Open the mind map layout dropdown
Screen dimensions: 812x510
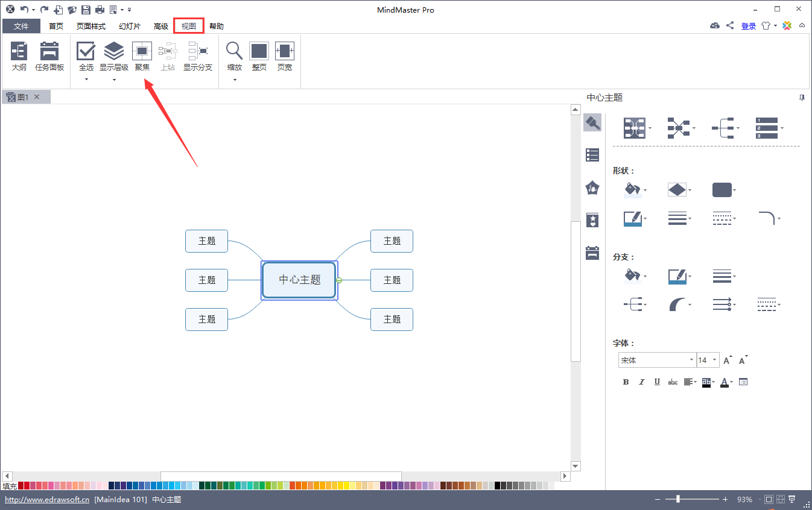point(638,128)
